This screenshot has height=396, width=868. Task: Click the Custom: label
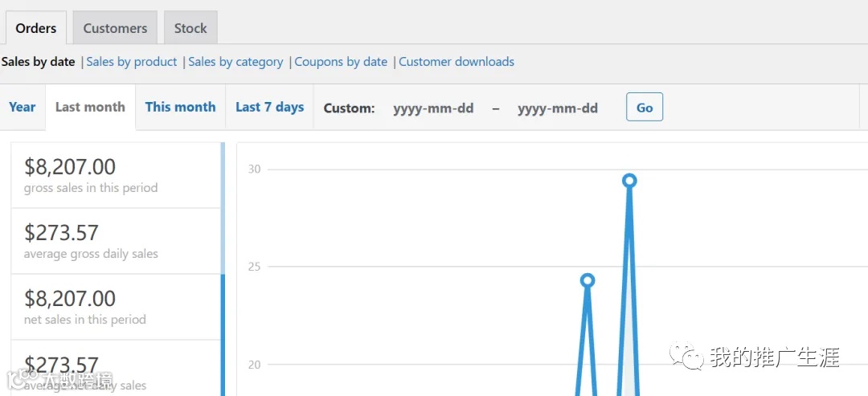tap(350, 108)
